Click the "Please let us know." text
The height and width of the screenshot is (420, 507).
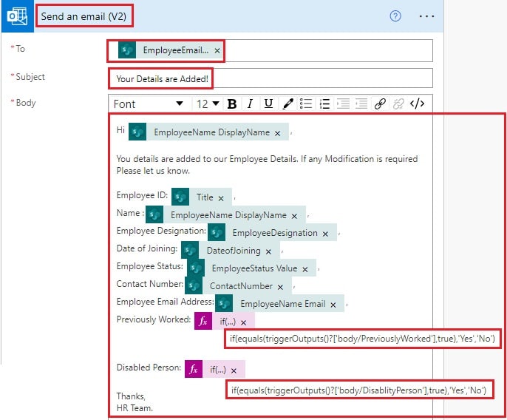tap(153, 171)
